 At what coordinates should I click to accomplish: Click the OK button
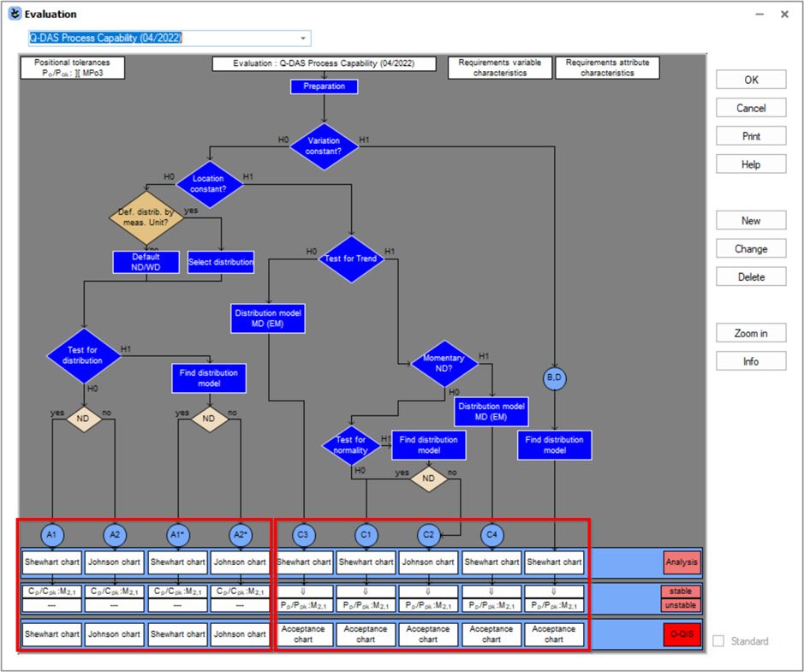click(751, 80)
